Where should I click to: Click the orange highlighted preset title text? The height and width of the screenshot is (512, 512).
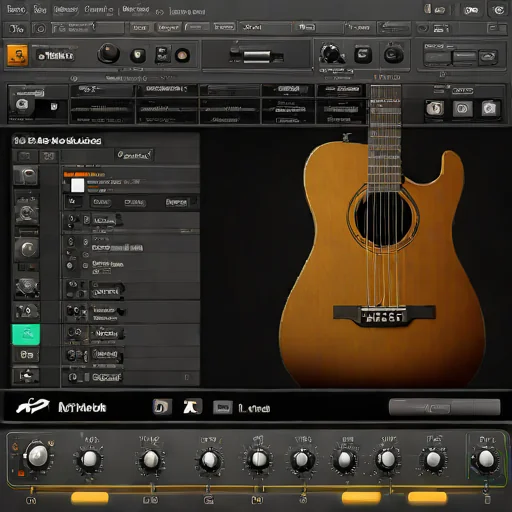click(x=84, y=174)
